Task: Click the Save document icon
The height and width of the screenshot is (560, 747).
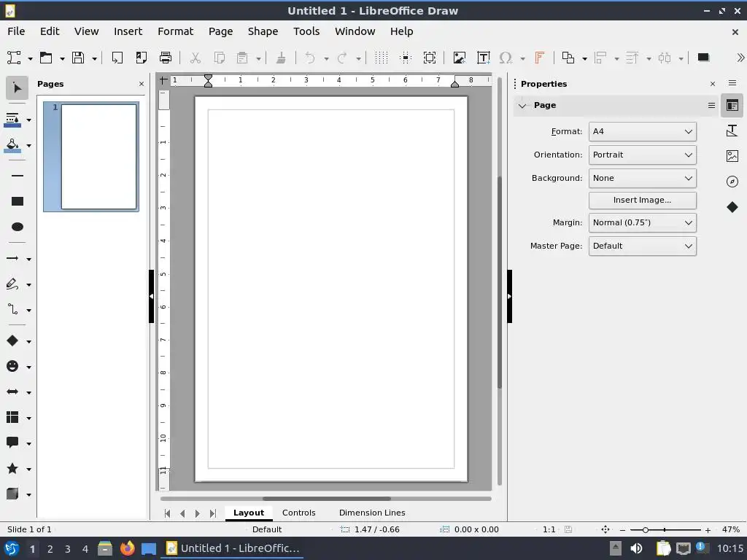Action: [78, 58]
